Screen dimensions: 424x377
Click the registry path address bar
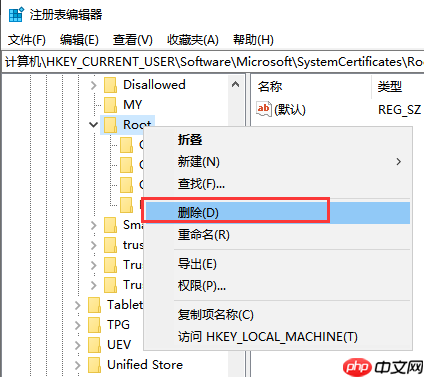(213, 62)
